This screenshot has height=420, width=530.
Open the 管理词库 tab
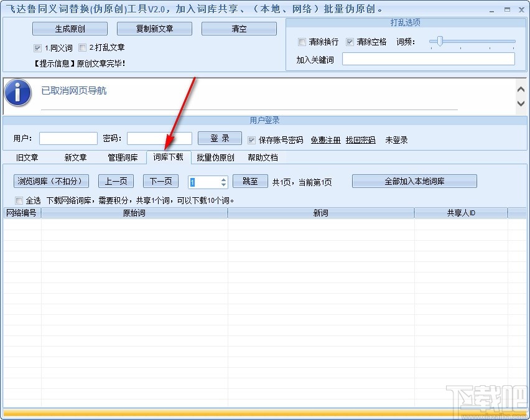pos(123,157)
